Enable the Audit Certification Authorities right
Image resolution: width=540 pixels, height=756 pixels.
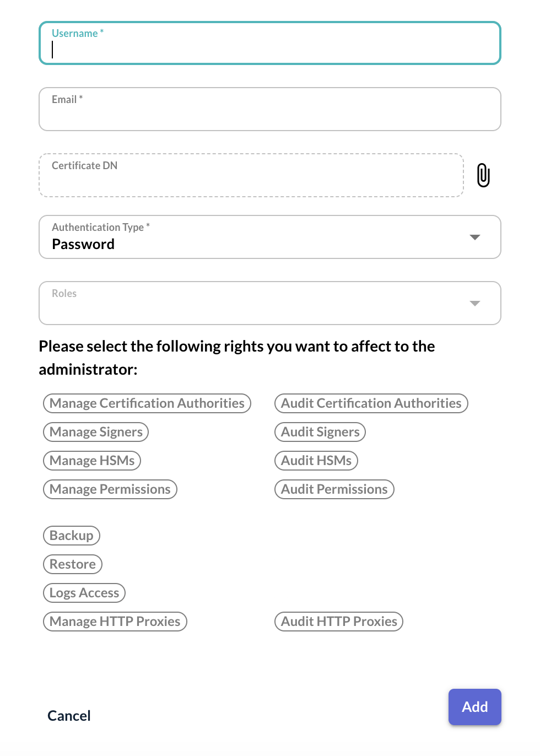(x=371, y=403)
